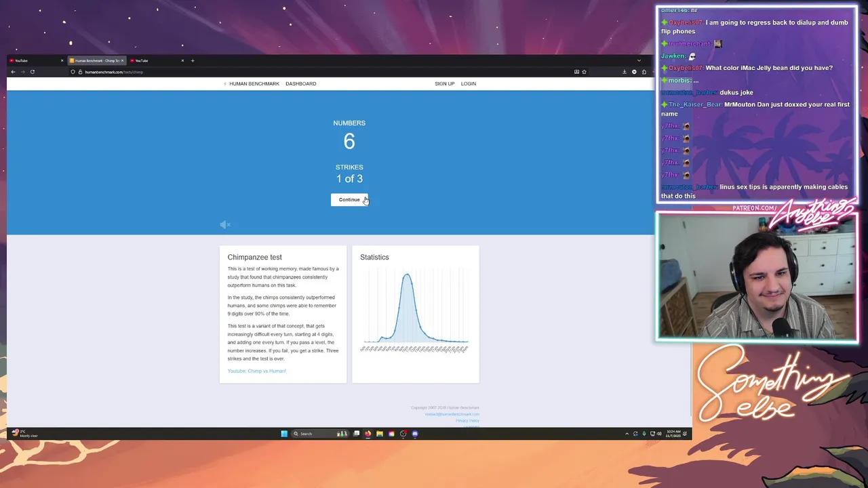Open Firefox from the taskbar

click(368, 434)
